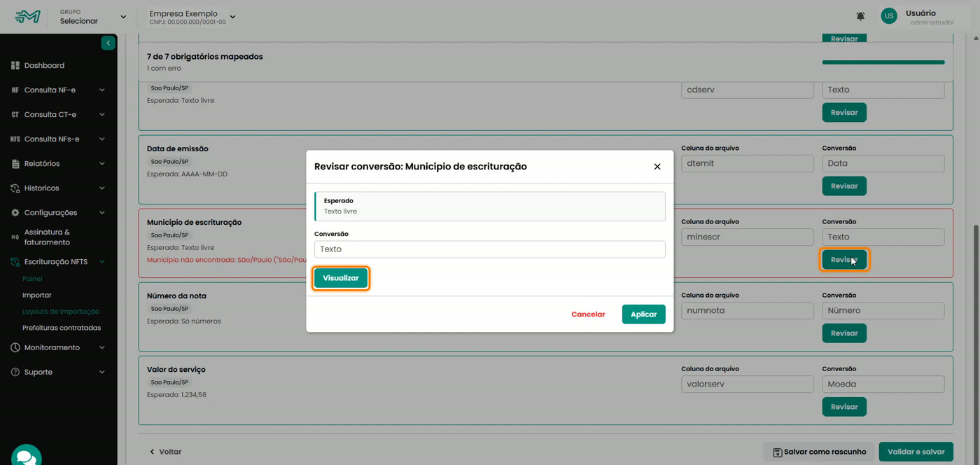Collapse the sidebar with the arrow button
This screenshot has width=980, height=465.
(108, 43)
